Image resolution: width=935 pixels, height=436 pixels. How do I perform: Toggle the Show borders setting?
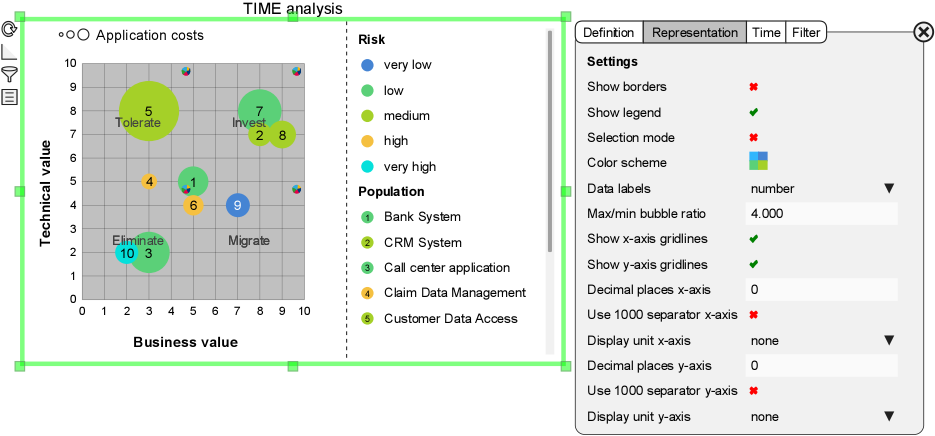(754, 87)
